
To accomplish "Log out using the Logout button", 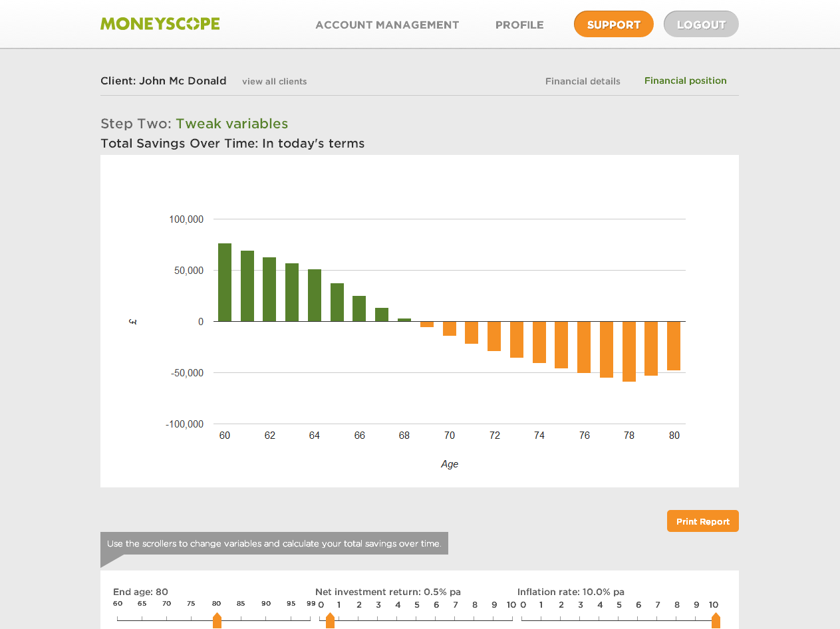I will point(701,25).
